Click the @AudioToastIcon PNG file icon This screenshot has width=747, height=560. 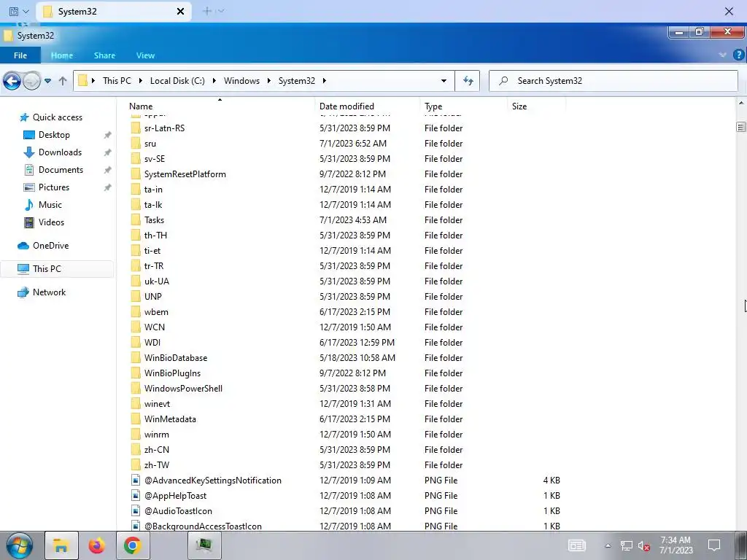136,511
